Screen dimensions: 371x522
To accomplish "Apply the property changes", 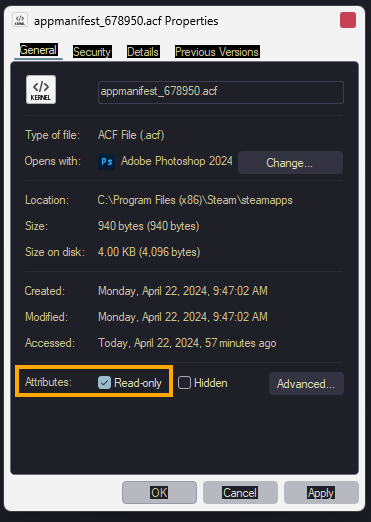I will pos(321,492).
